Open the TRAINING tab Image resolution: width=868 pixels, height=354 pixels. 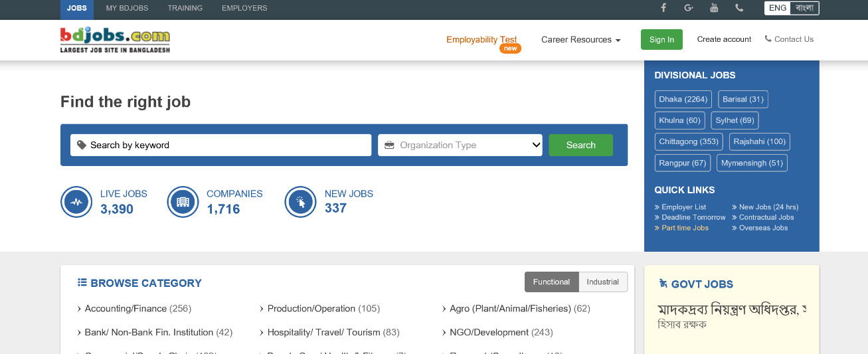point(185,8)
